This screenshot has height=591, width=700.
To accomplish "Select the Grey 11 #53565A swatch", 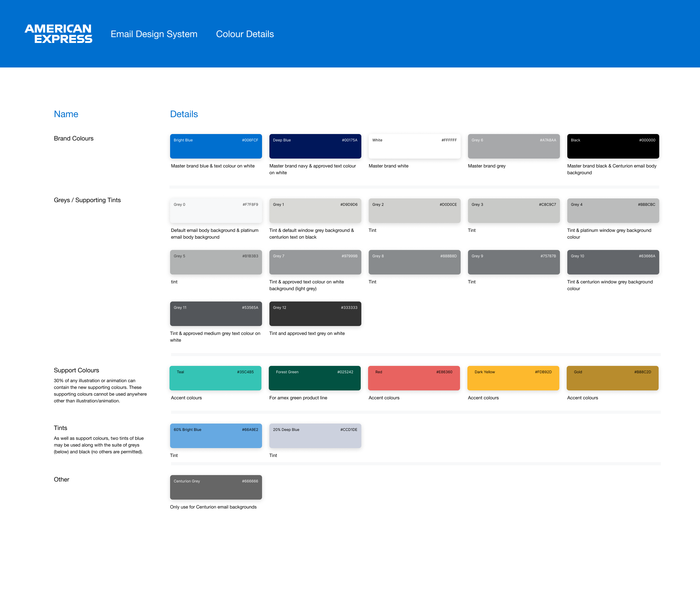I will pos(216,314).
